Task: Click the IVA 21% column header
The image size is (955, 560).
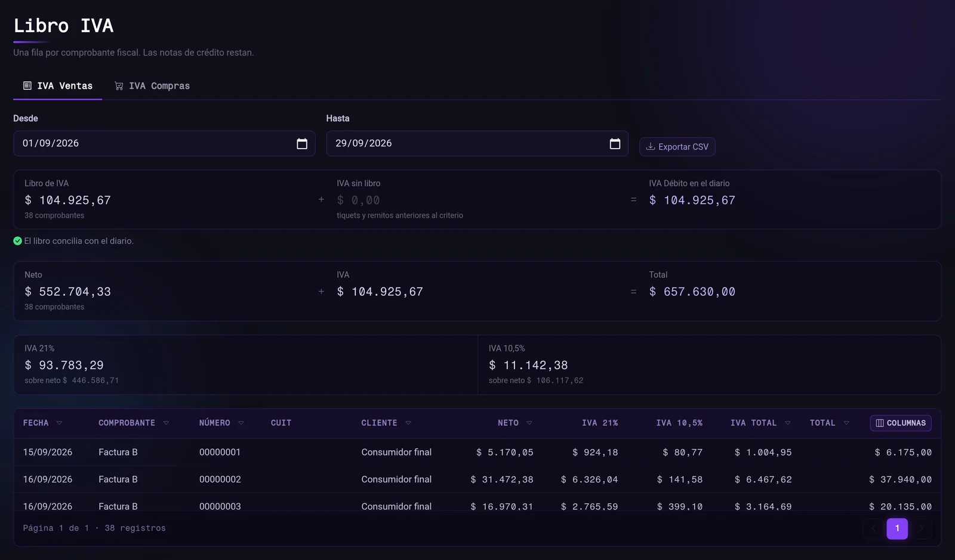Action: tap(600, 423)
